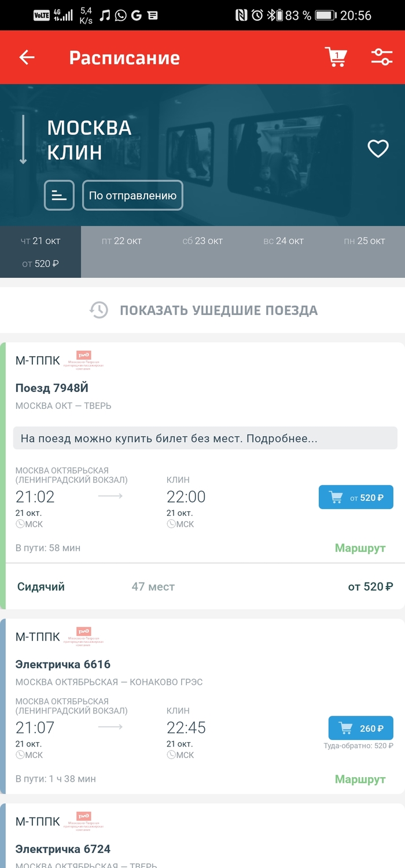Screen dimensions: 405x868
Task: Select the пт 22 окт date tab
Action: [x=122, y=241]
